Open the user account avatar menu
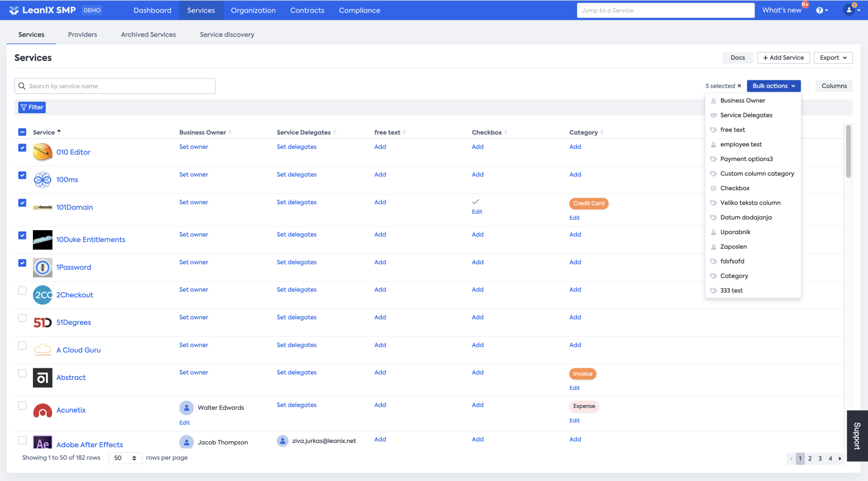 coord(851,10)
